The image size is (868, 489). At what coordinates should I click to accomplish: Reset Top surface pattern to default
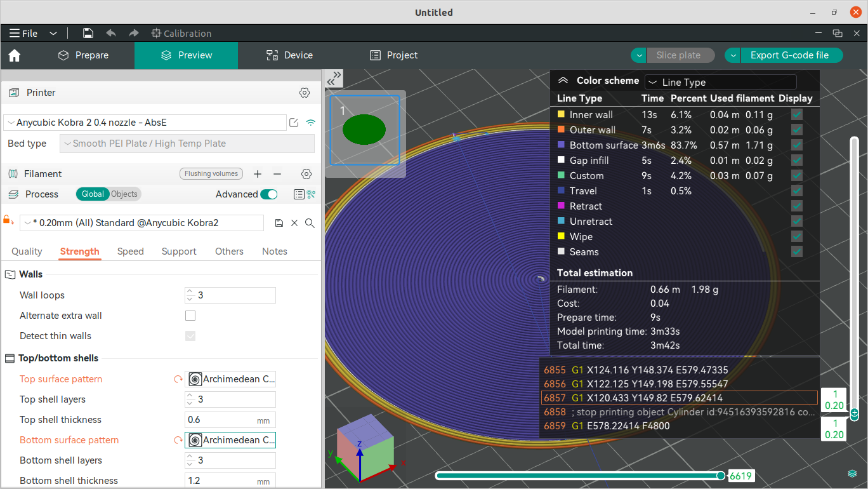coord(178,380)
